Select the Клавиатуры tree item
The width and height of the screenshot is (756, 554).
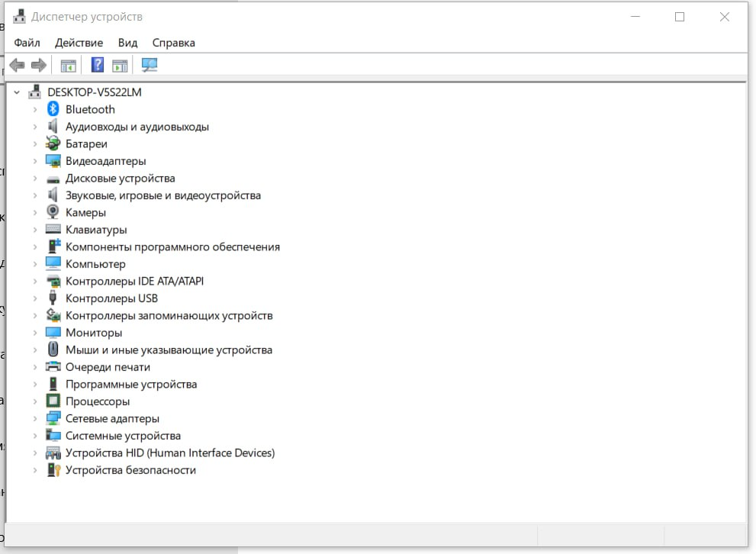96,230
